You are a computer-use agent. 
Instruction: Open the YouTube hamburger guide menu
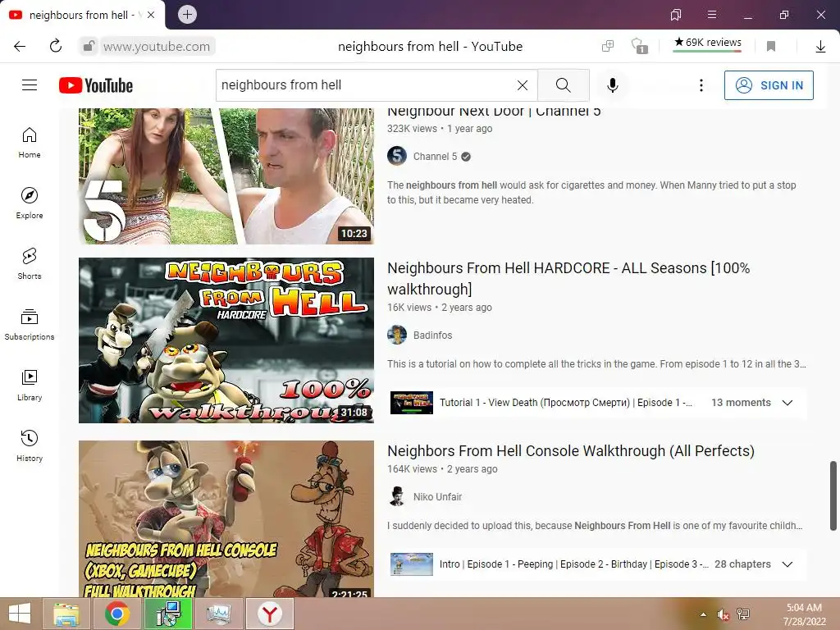click(30, 85)
